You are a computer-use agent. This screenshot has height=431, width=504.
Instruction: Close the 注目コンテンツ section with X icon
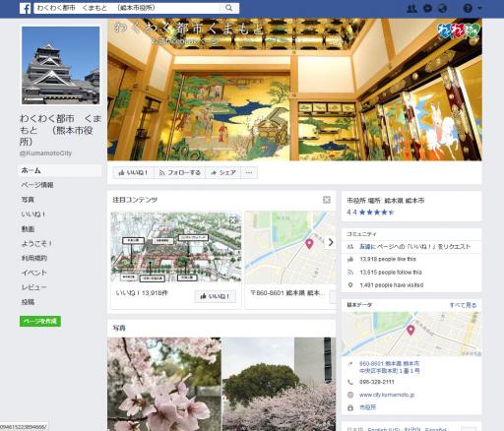pyautogui.click(x=327, y=200)
